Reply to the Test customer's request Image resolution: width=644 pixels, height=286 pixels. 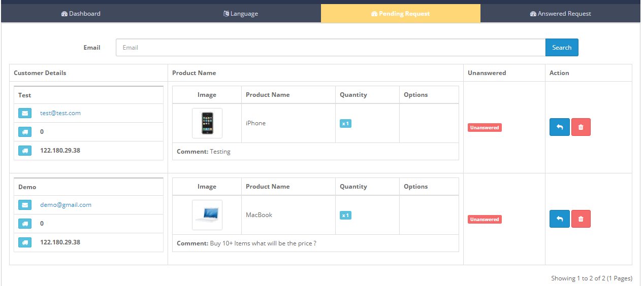point(560,127)
